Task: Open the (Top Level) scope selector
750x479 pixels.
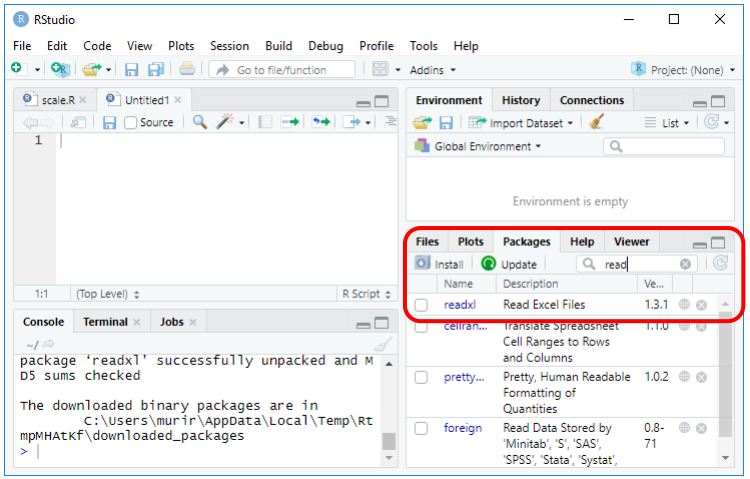Action: [x=108, y=294]
